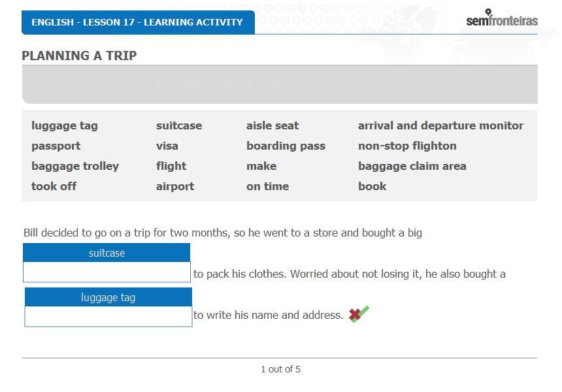Focus the empty field under 'luggage tag'

pyautogui.click(x=108, y=316)
